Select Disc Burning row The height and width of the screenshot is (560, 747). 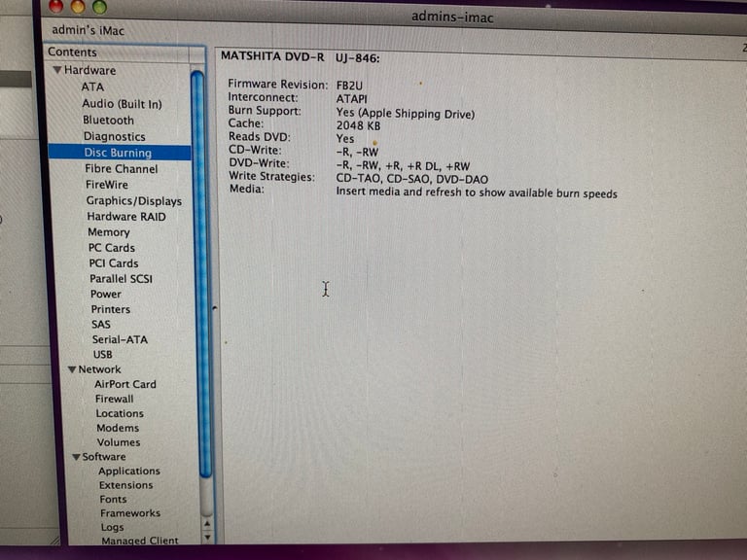(x=120, y=153)
